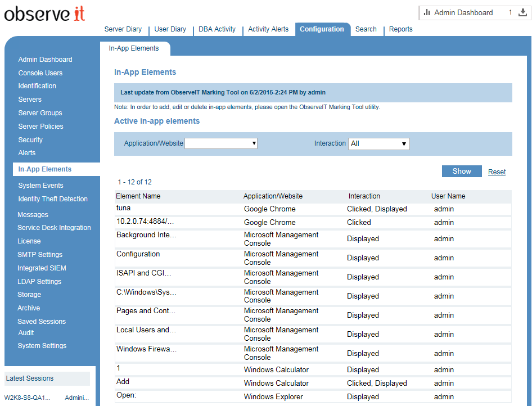The image size is (532, 406).
Task: Click the ObserveIT logo
Action: (x=44, y=14)
